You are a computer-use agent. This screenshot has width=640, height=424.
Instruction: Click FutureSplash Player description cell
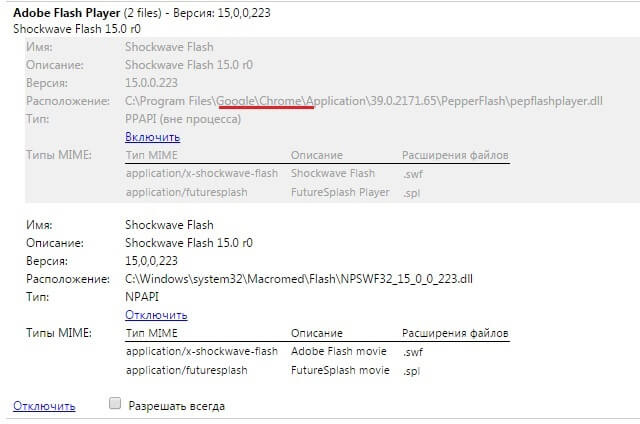tap(340, 192)
